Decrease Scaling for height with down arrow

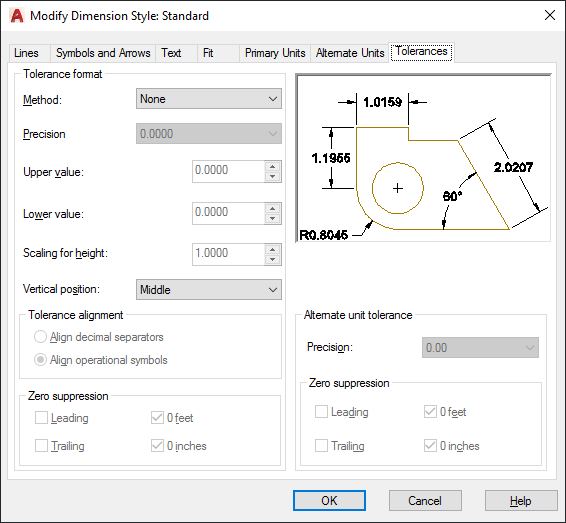(273, 260)
